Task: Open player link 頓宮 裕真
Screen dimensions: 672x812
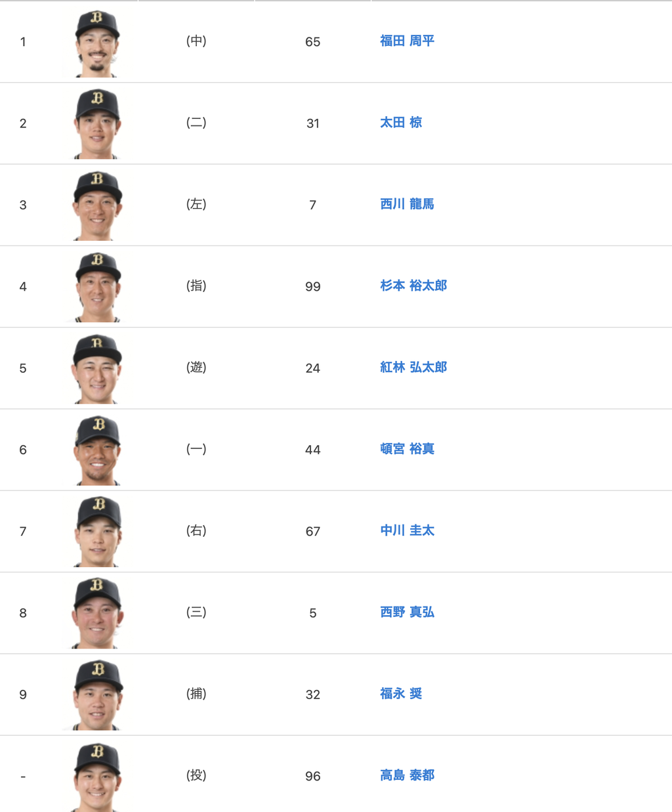Action: (407, 449)
